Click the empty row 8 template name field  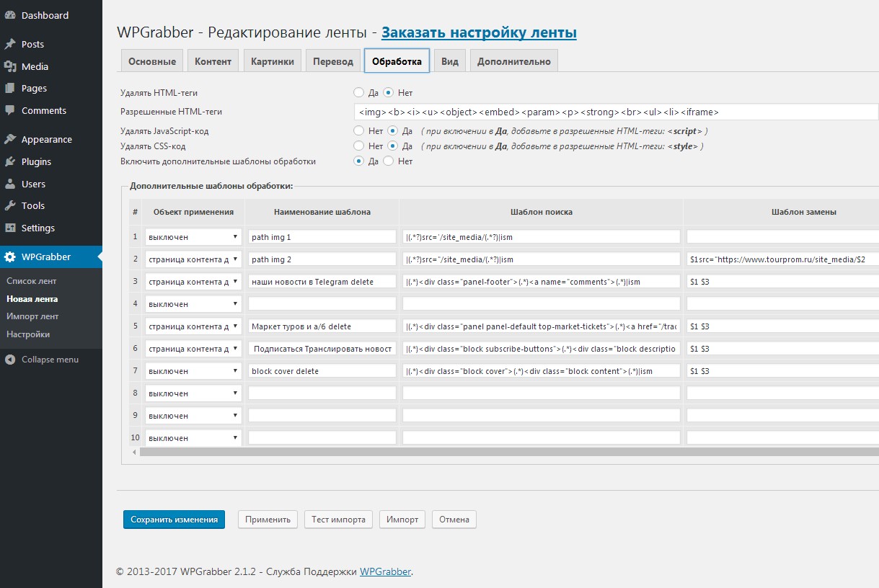pos(322,393)
